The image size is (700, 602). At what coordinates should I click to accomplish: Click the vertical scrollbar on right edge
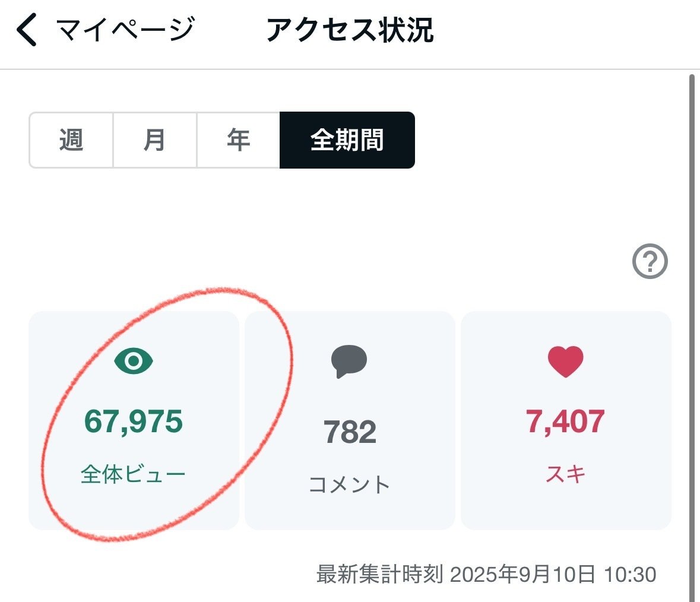point(691,332)
